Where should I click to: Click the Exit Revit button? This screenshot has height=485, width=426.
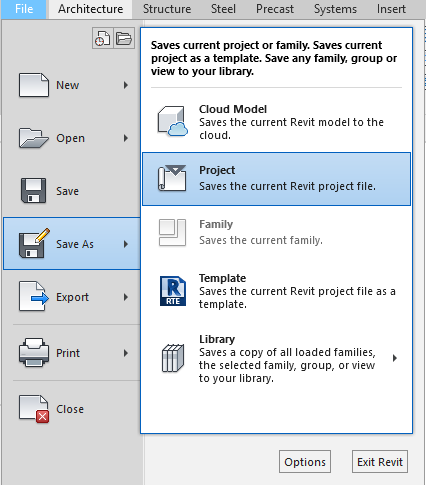[x=380, y=462]
